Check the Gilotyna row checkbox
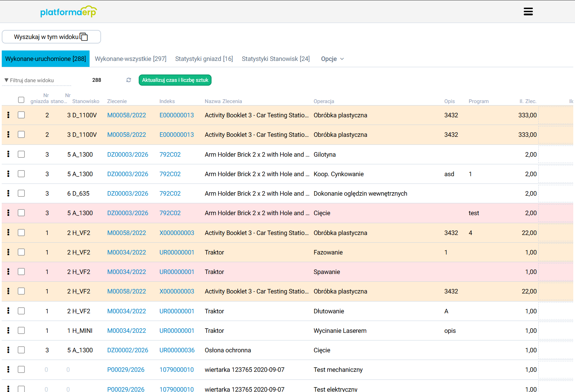575x392 pixels. (21, 154)
